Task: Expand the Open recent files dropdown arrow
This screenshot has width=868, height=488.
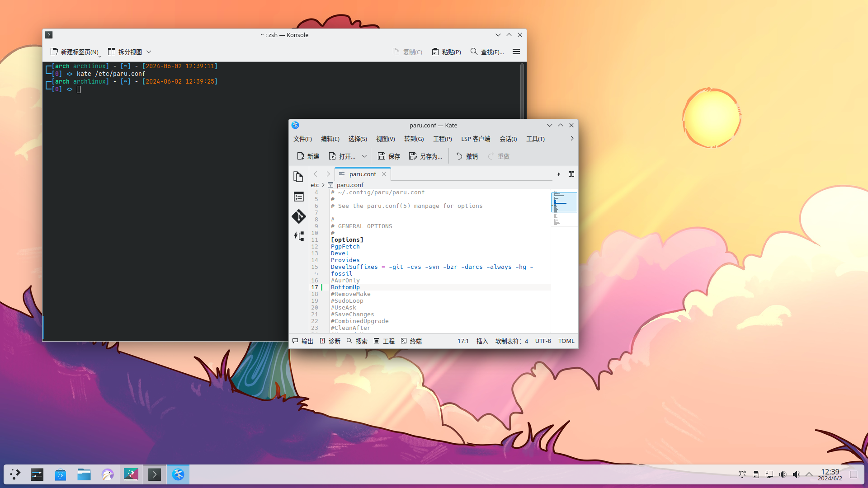Action: pos(364,156)
